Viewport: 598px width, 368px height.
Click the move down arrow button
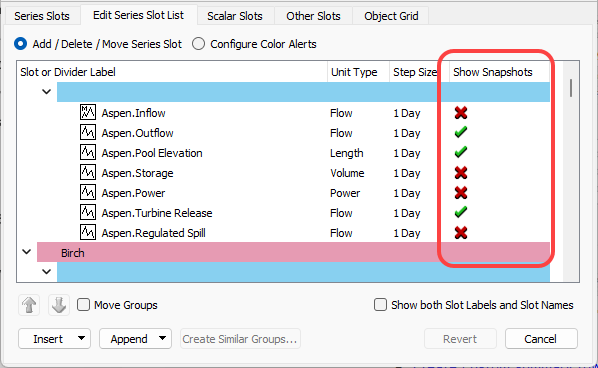click(59, 305)
